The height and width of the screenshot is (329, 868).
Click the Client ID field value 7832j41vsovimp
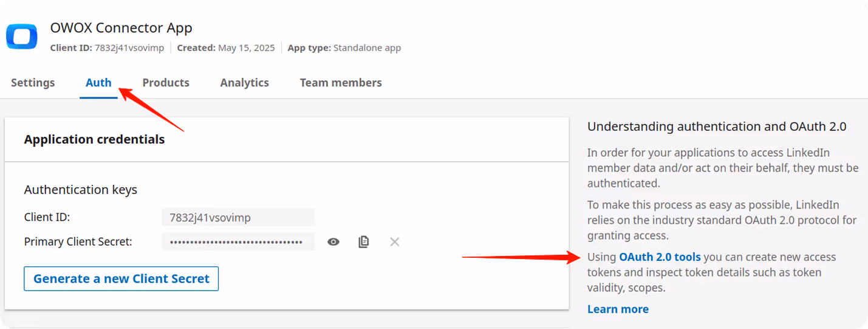click(238, 217)
